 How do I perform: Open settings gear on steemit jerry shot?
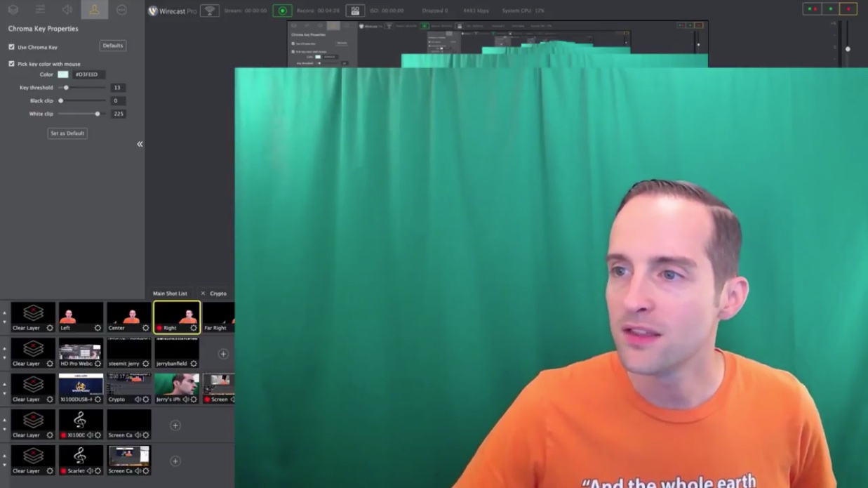coord(145,364)
